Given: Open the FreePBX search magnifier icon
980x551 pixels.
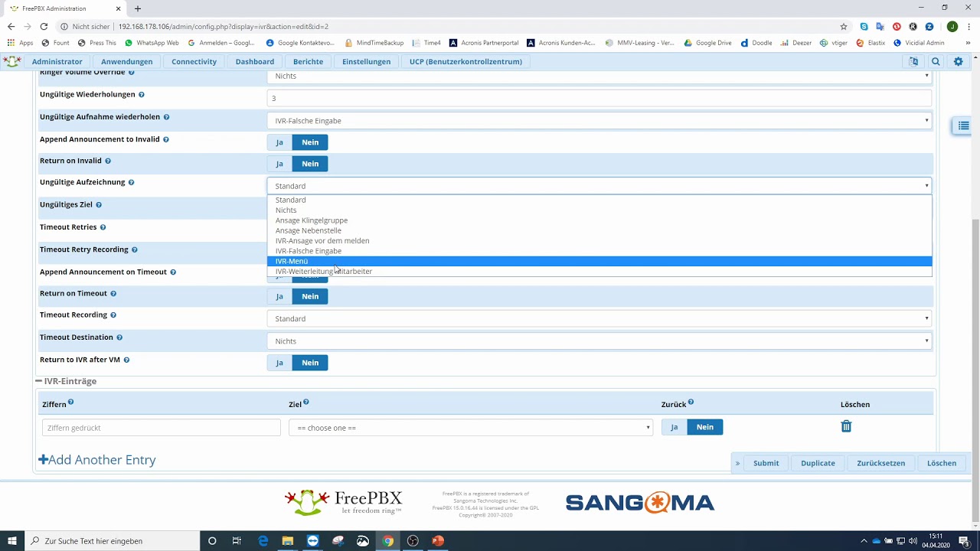Looking at the screenshot, I should click(x=936, y=61).
